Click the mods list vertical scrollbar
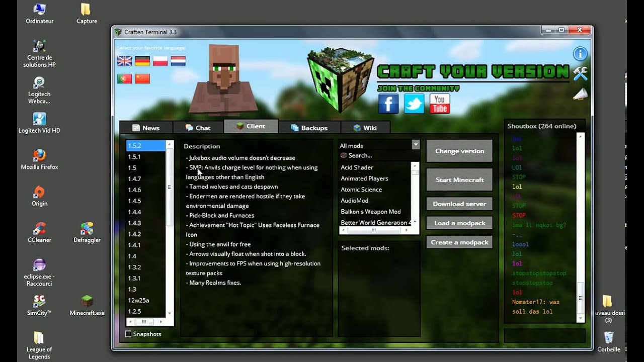The width and height of the screenshot is (644, 362). point(415,194)
